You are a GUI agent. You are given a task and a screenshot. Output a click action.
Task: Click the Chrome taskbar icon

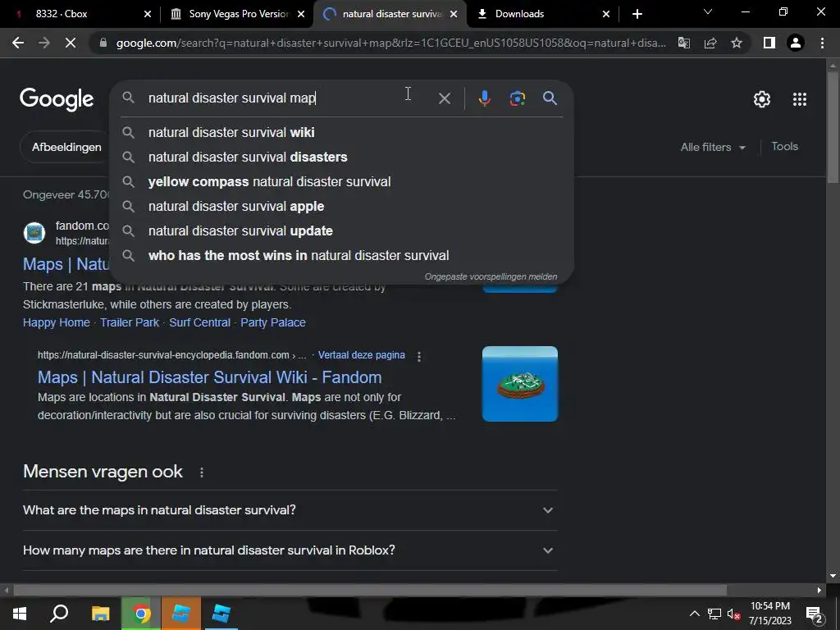141,614
